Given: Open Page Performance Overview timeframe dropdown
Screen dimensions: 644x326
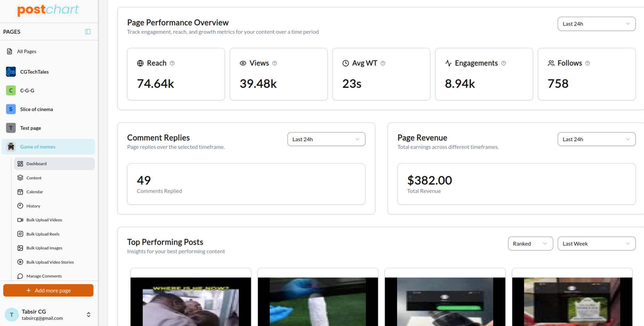Looking at the screenshot, I should point(596,24).
